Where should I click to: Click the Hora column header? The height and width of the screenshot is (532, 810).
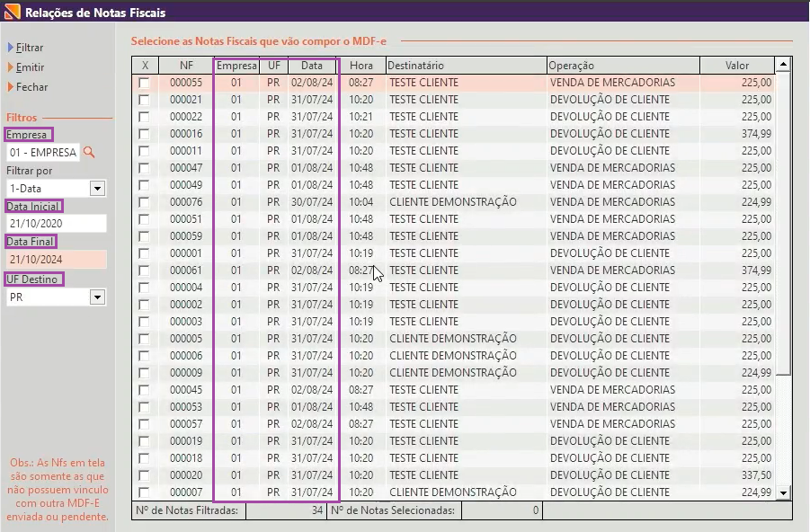[361, 66]
